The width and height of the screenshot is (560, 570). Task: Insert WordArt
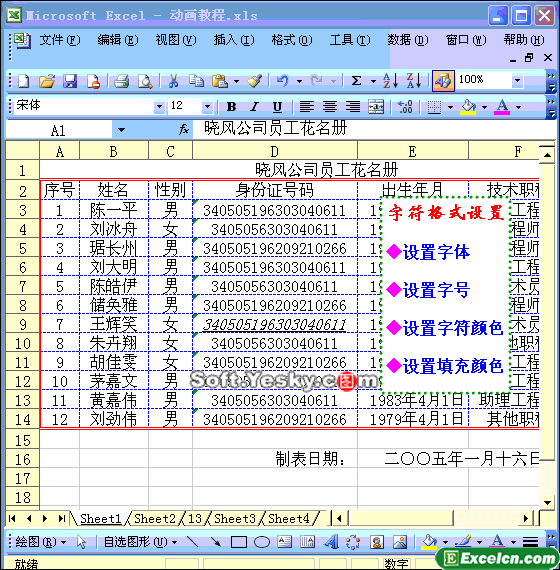point(331,542)
